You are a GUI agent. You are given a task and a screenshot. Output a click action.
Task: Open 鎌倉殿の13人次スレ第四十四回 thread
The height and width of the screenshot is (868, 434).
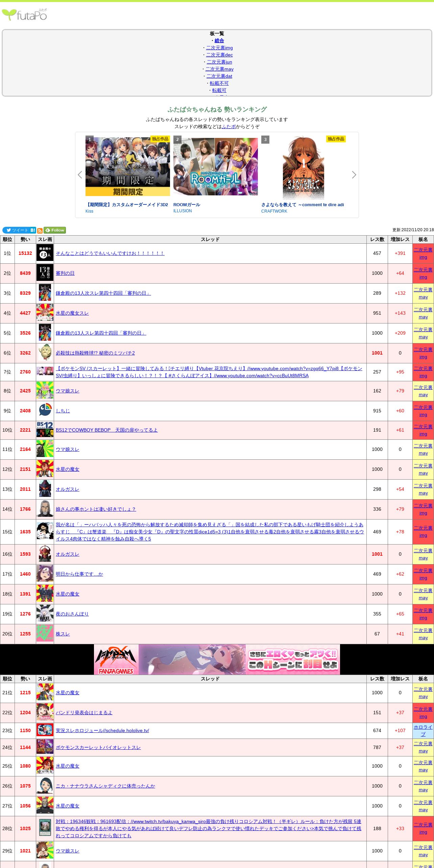click(103, 293)
